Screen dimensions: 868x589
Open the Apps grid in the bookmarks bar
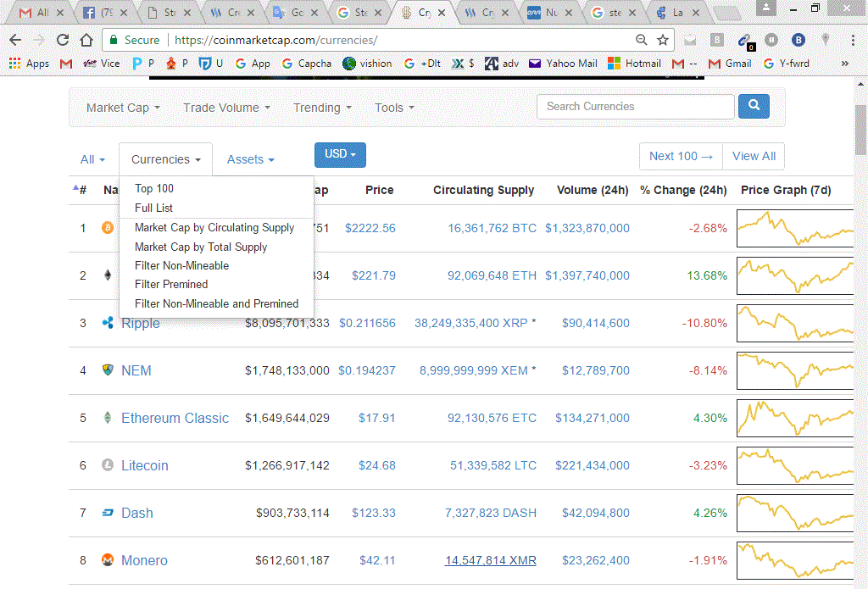pyautogui.click(x=29, y=64)
